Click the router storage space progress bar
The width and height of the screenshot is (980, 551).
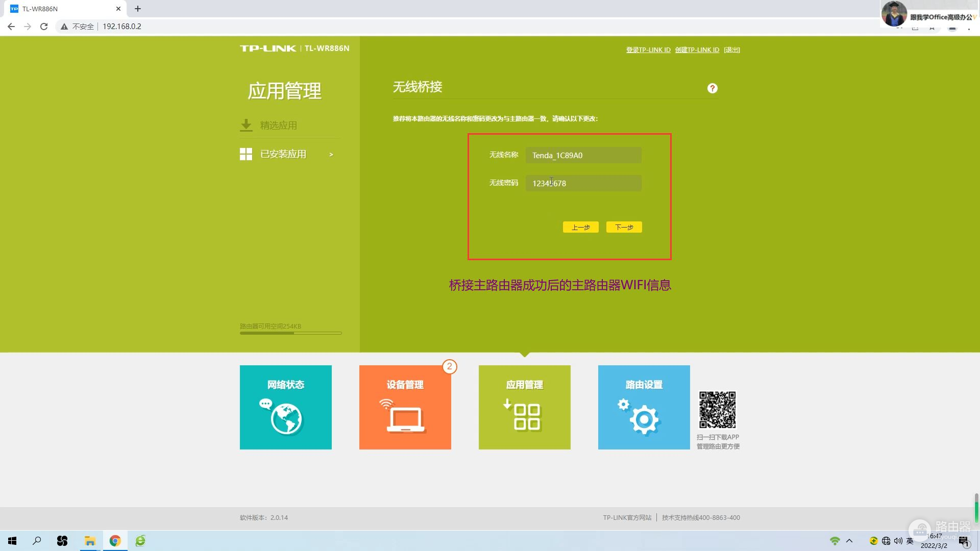coord(290,333)
